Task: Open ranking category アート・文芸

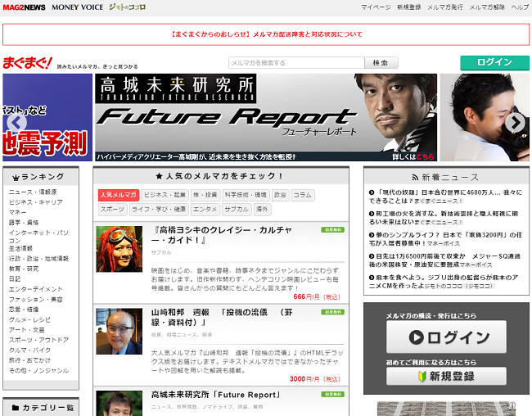Action: [27, 330]
